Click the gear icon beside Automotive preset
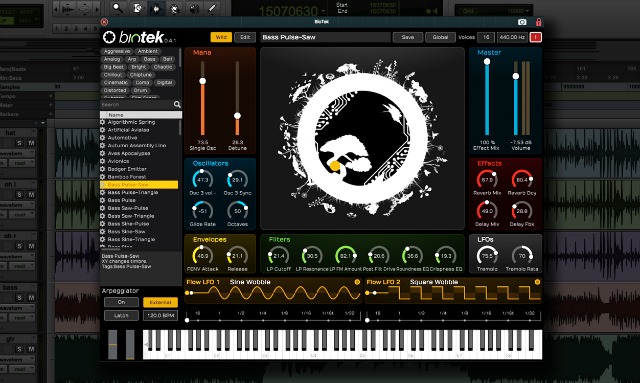 click(103, 138)
